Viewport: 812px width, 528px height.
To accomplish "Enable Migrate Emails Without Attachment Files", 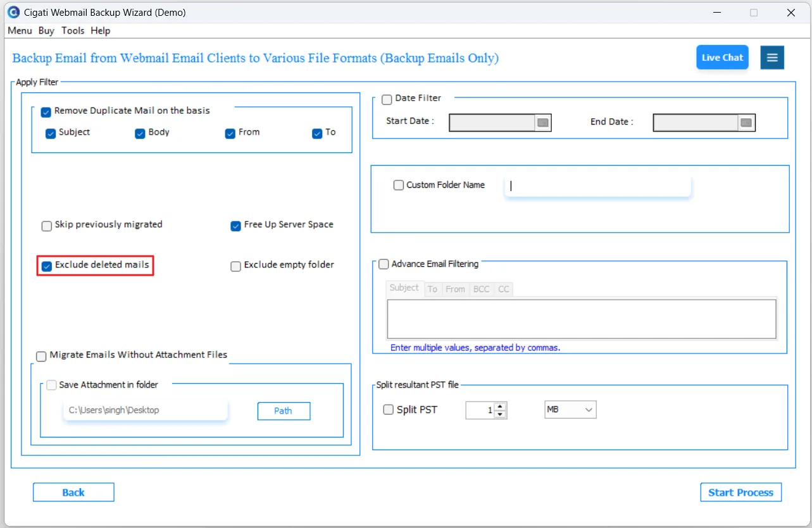I will pos(41,356).
